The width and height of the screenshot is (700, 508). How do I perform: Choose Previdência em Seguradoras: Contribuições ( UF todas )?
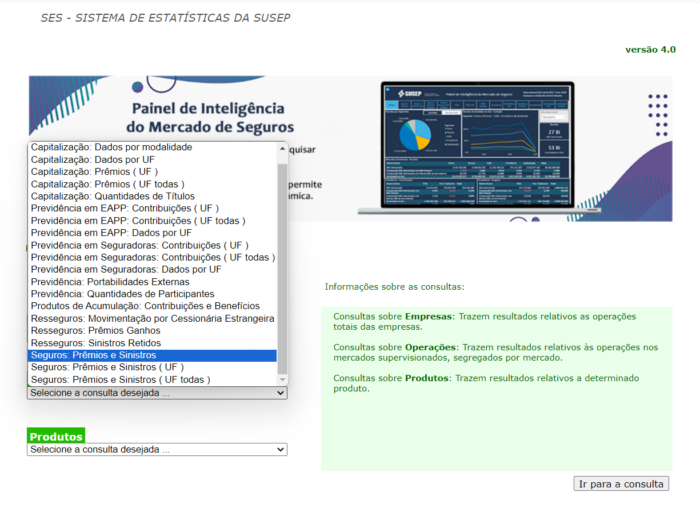[x=152, y=258]
